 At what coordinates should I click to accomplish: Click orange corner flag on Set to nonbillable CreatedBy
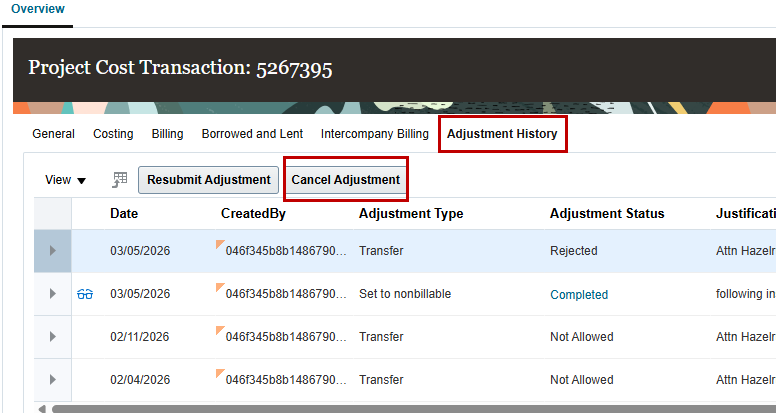pyautogui.click(x=220, y=287)
